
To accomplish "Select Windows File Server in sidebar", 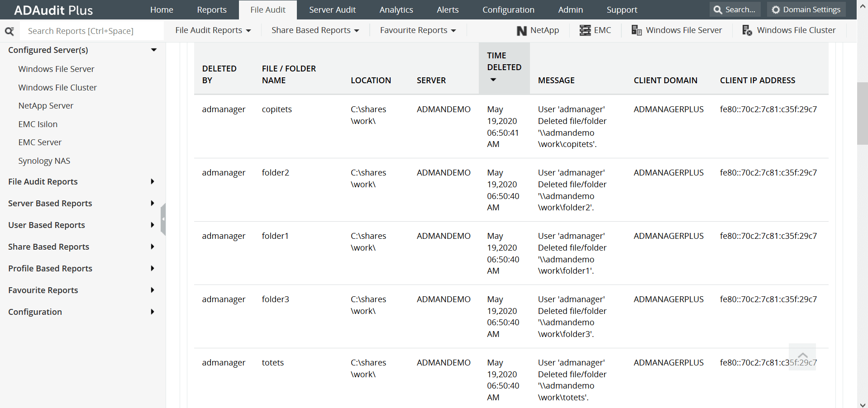I will click(56, 69).
